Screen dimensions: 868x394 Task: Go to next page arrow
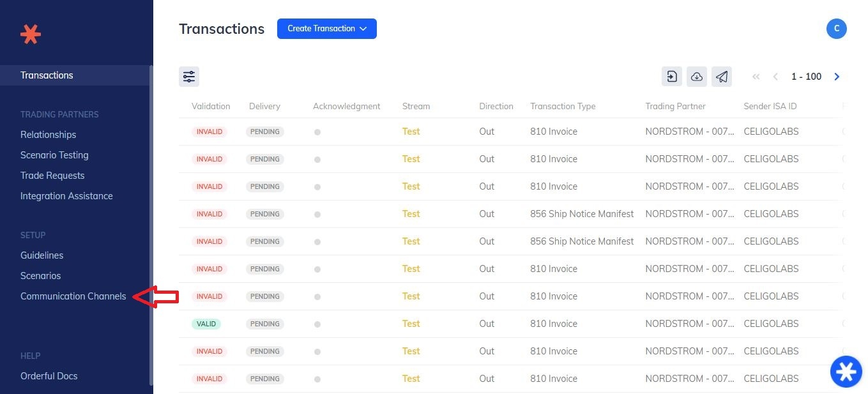tap(837, 77)
